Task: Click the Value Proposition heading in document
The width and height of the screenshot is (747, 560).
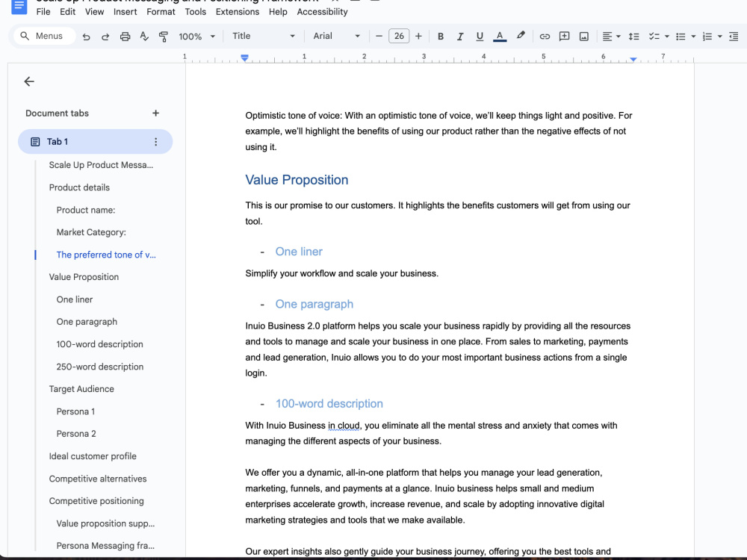Action: [297, 180]
